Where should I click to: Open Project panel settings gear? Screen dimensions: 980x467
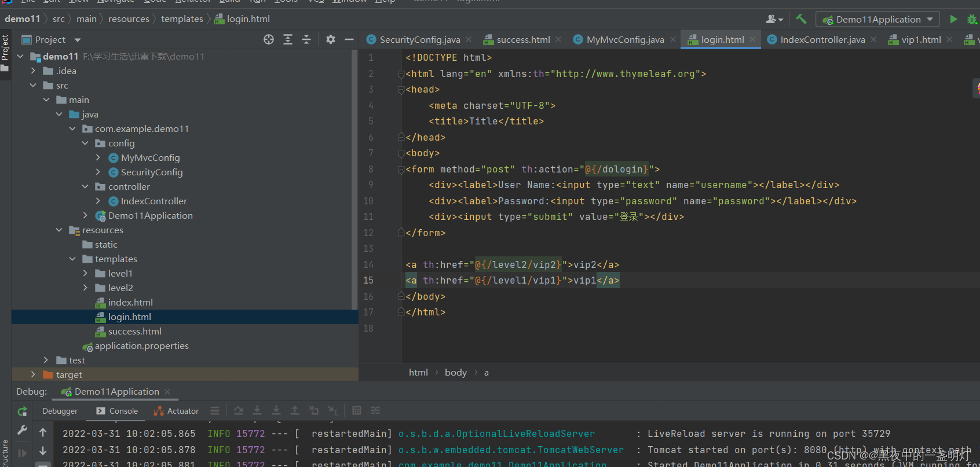tap(331, 39)
